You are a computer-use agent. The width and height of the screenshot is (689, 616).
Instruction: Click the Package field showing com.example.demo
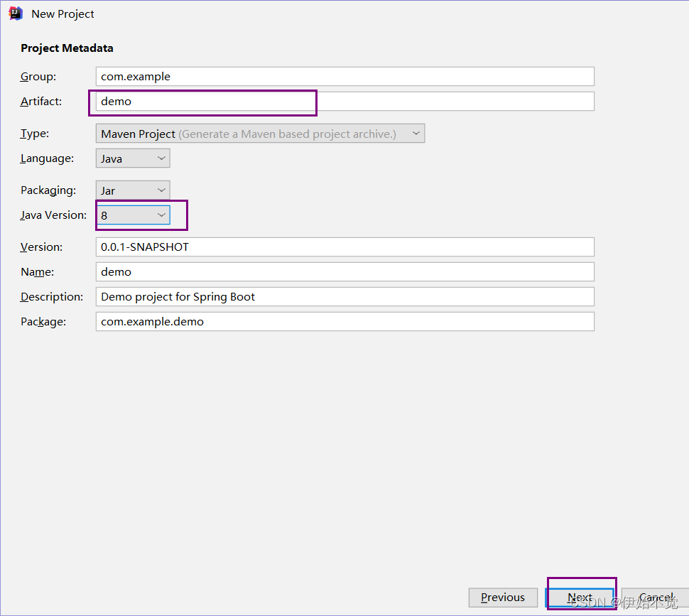(345, 322)
